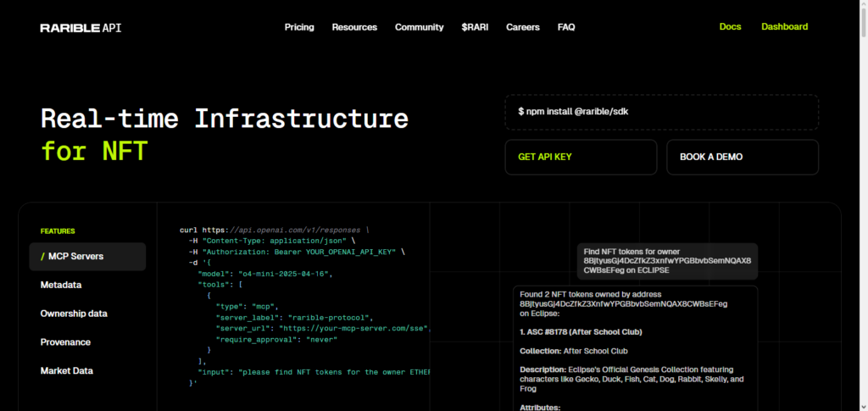Open the Pricing menu item

[299, 27]
